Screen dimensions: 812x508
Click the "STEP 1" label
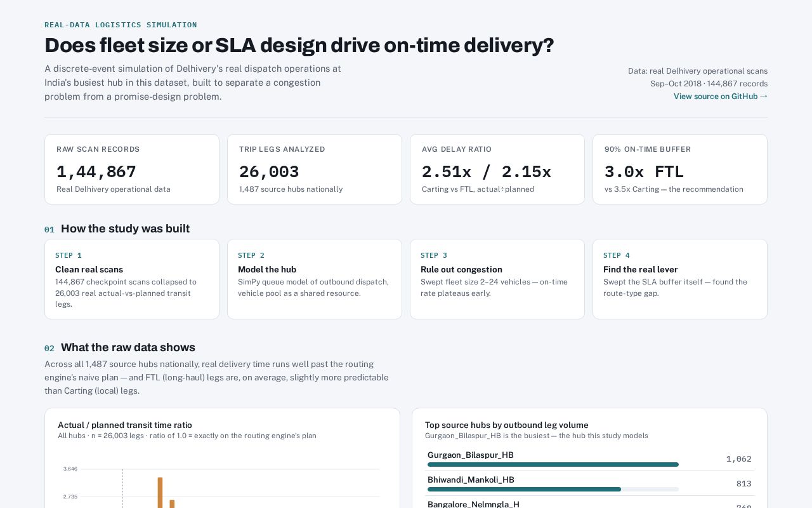(x=69, y=255)
